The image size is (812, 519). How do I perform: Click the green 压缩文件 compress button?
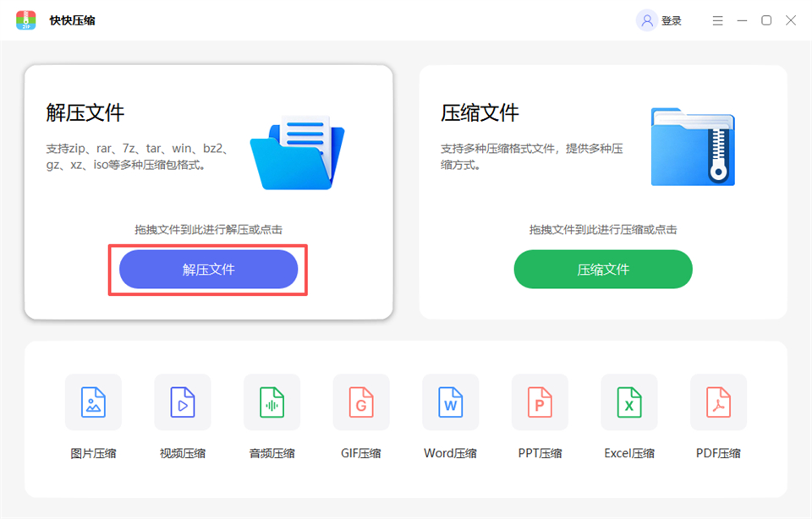click(602, 269)
